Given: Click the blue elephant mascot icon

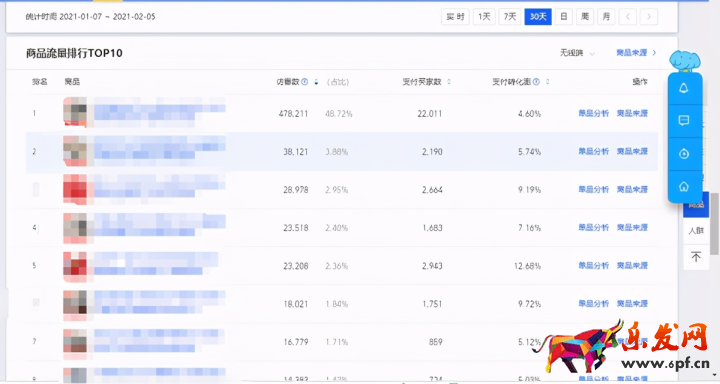Looking at the screenshot, I should click(x=685, y=61).
